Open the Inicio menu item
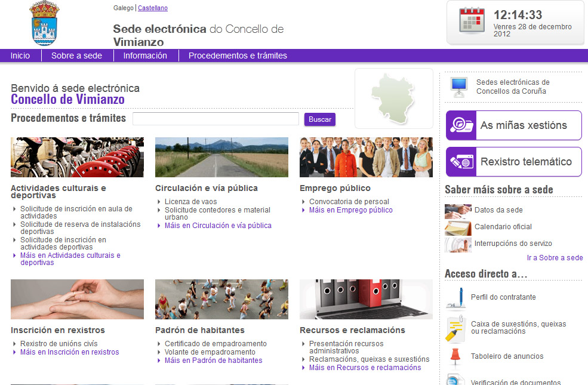Image resolution: width=588 pixels, height=385 pixels. 20,56
